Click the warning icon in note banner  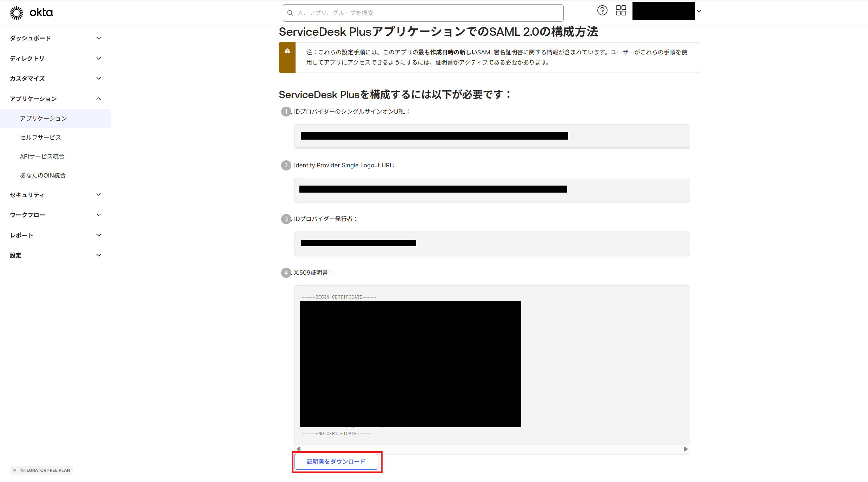click(287, 51)
